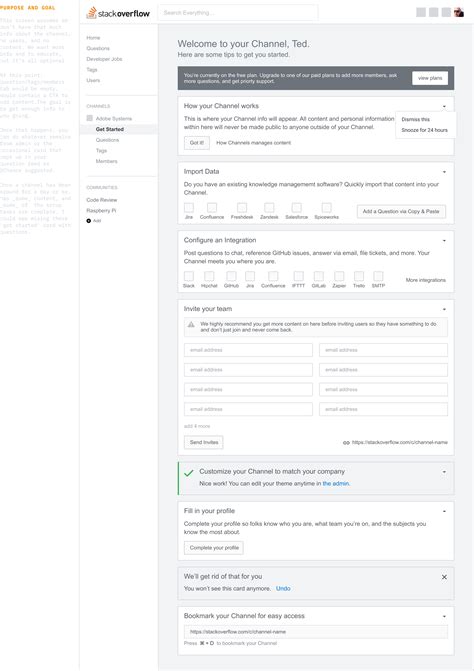The width and height of the screenshot is (474, 671).
Task: Open the Configure an Integration card dropdown
Action: pos(444,240)
